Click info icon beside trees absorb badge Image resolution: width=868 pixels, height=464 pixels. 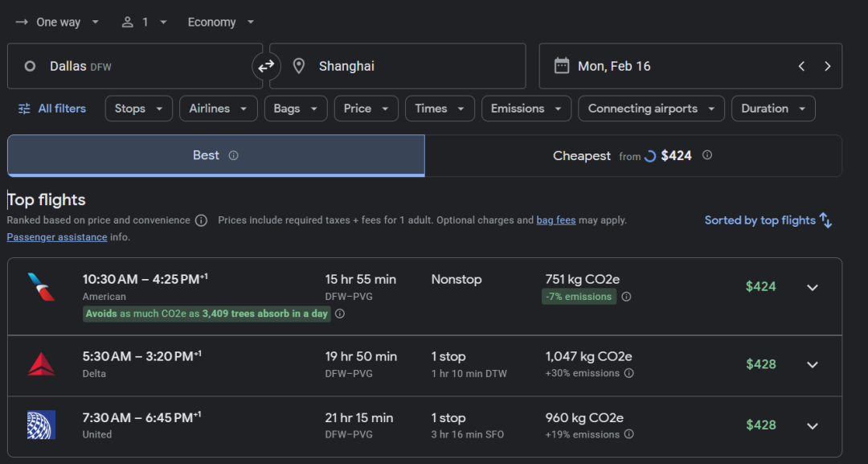(340, 314)
